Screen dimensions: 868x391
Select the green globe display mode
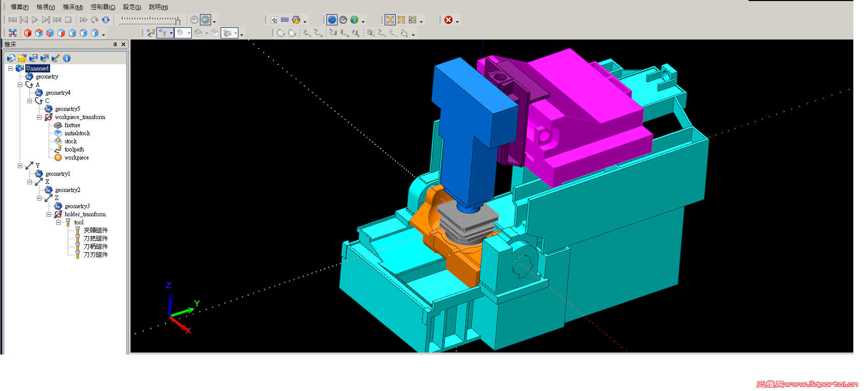point(354,20)
